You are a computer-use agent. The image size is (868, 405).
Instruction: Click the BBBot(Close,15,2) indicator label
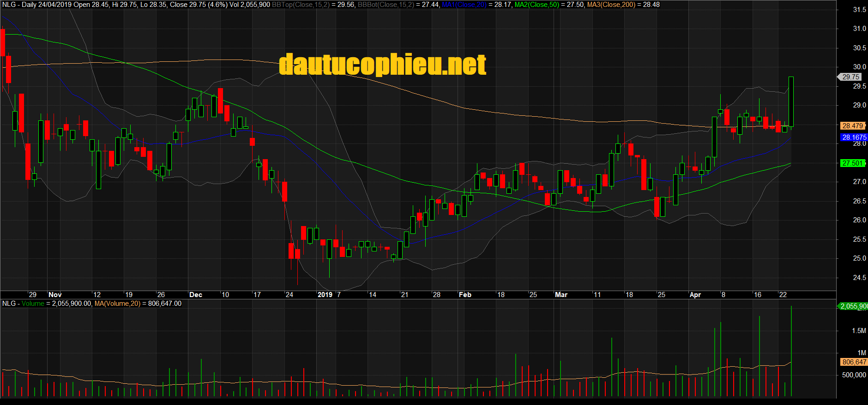(x=386, y=5)
